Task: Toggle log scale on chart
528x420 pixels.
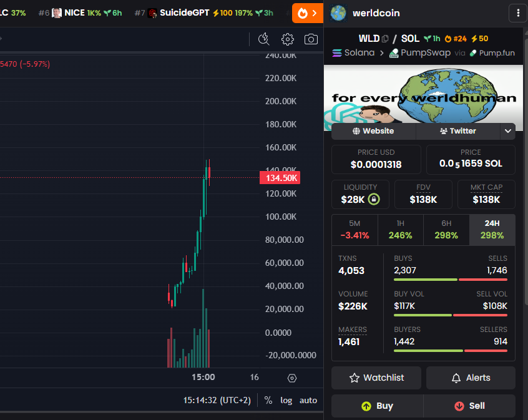Action: [286, 400]
